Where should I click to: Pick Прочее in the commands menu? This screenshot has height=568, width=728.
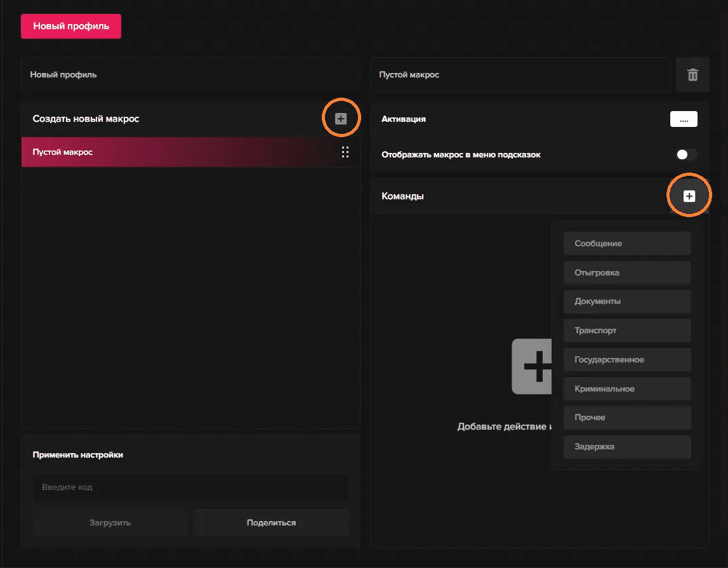pos(626,418)
